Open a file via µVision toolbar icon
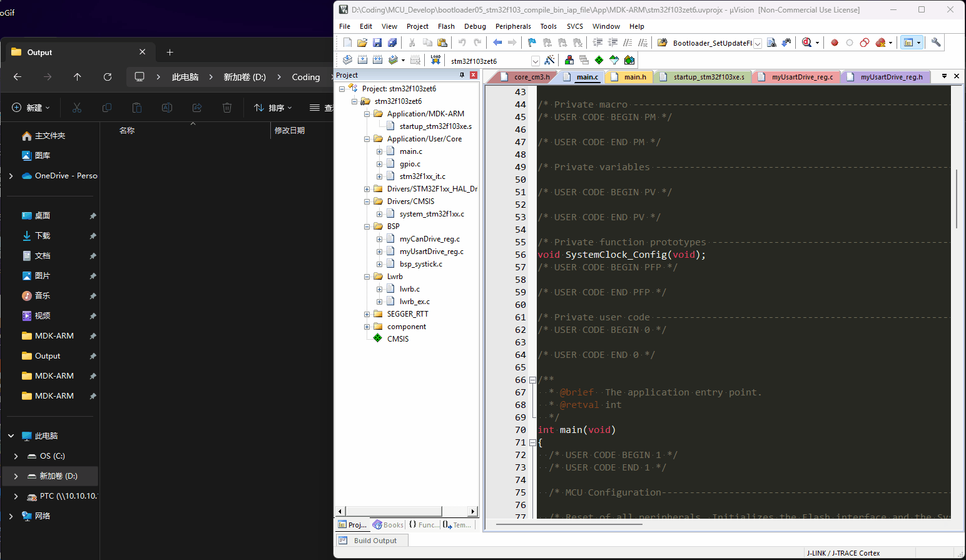This screenshot has height=560, width=966. (x=362, y=43)
